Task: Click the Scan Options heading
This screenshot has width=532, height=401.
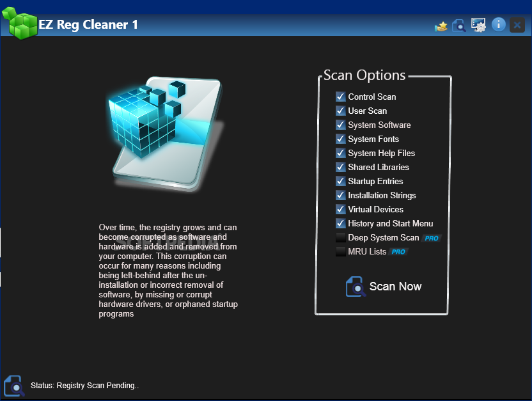Action: coord(364,75)
